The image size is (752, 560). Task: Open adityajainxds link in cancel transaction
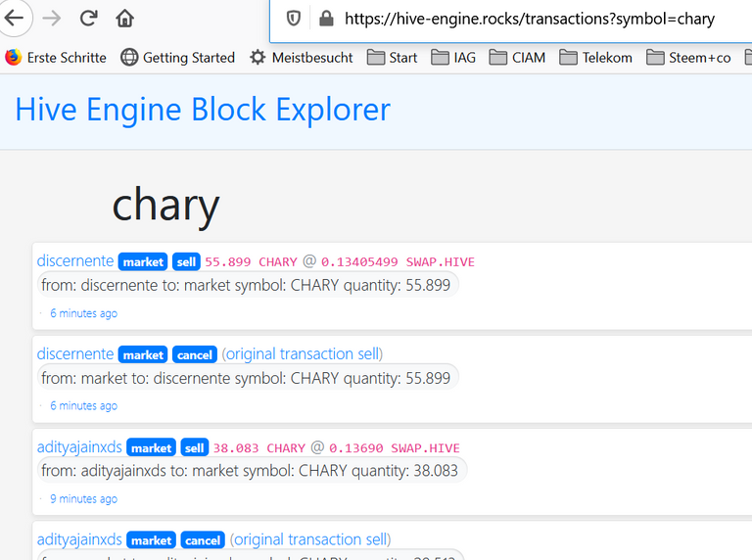pyautogui.click(x=79, y=539)
